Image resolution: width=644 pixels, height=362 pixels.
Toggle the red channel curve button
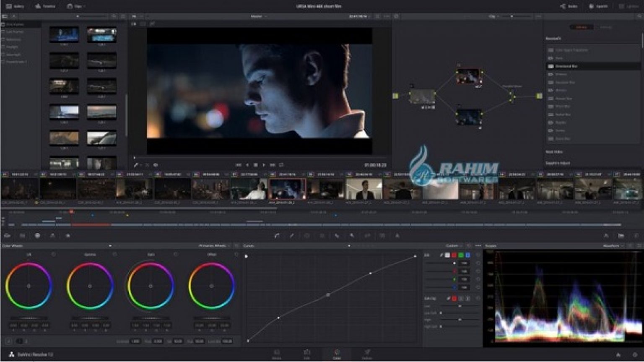tap(454, 255)
